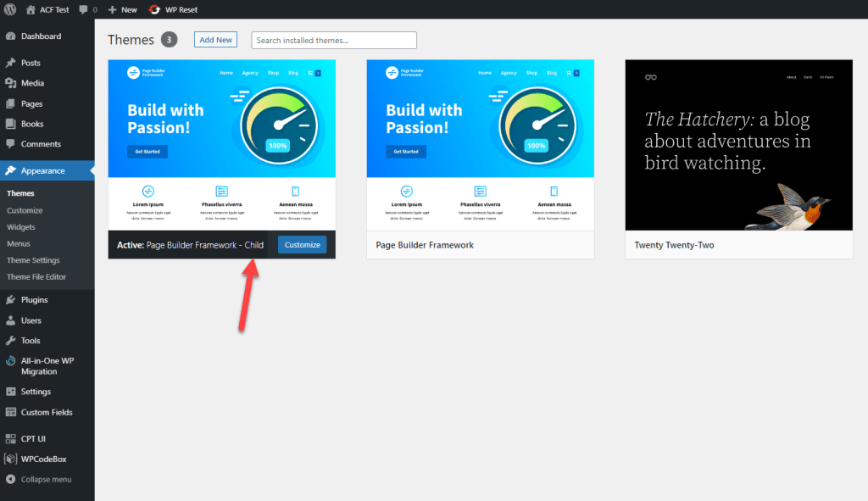Click the Active: Page Builder Framework - Child label
This screenshot has height=501, width=868.
click(x=190, y=245)
